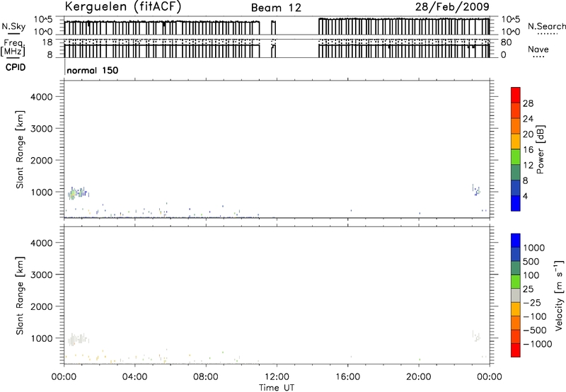Click the 00:00 label starting the time axis

tap(64, 377)
